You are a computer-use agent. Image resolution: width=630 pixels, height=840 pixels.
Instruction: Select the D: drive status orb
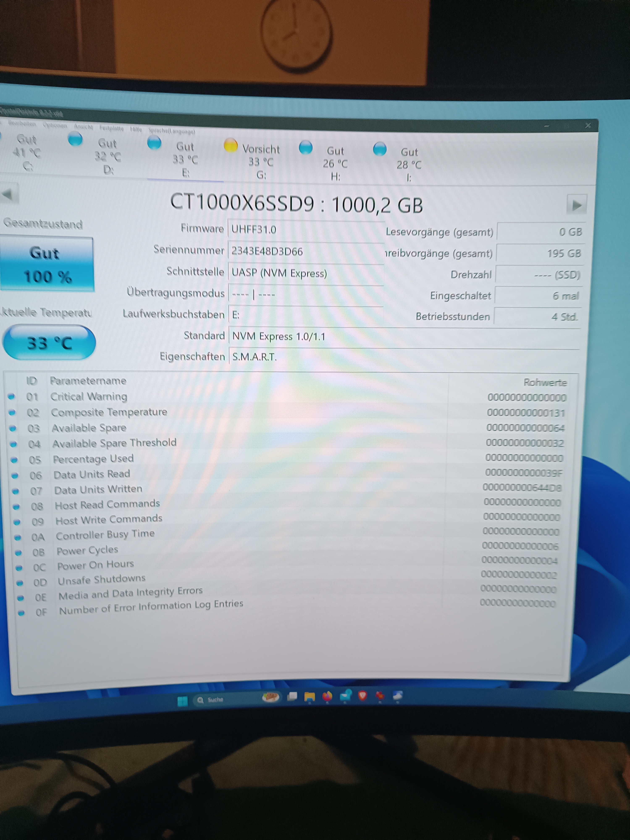(75, 139)
